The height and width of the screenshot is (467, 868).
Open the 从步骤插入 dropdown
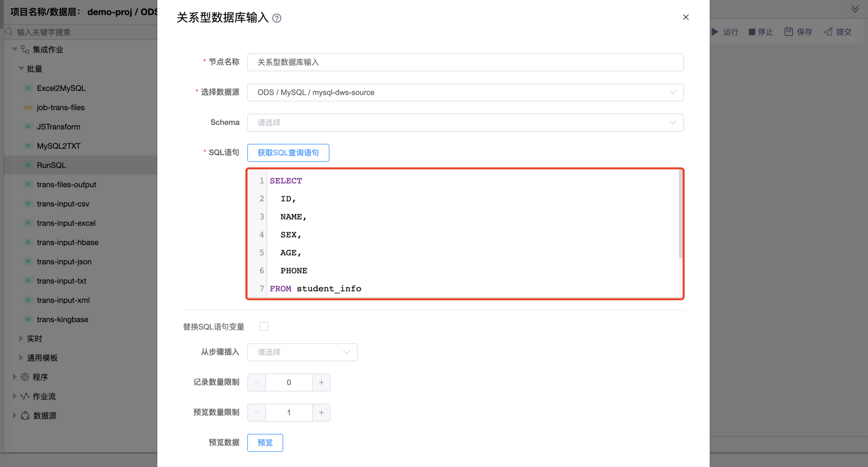click(x=302, y=352)
